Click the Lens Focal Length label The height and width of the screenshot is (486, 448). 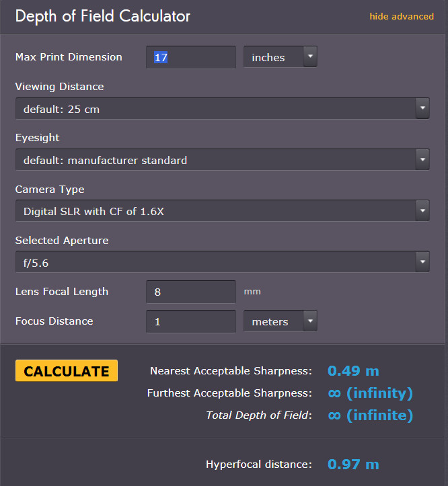[x=62, y=292]
